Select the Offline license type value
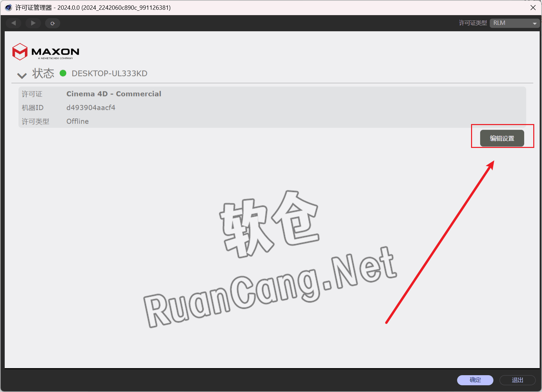The image size is (542, 392). click(x=78, y=121)
